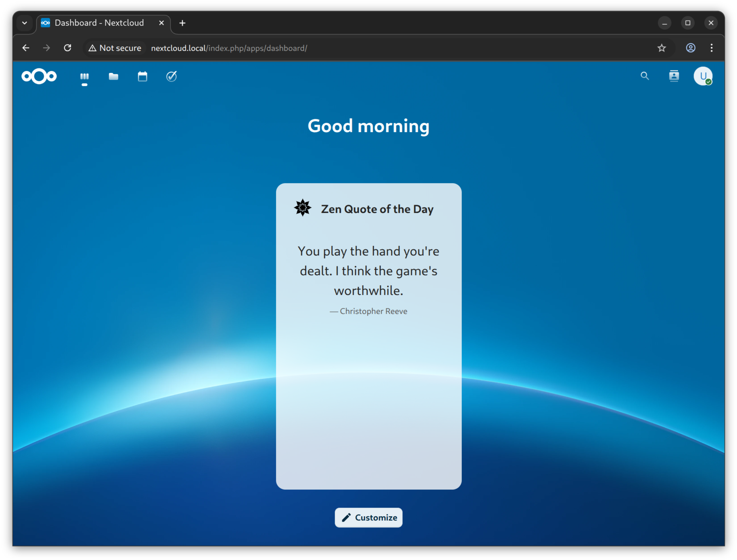Click the Nextcloud logo

(39, 76)
